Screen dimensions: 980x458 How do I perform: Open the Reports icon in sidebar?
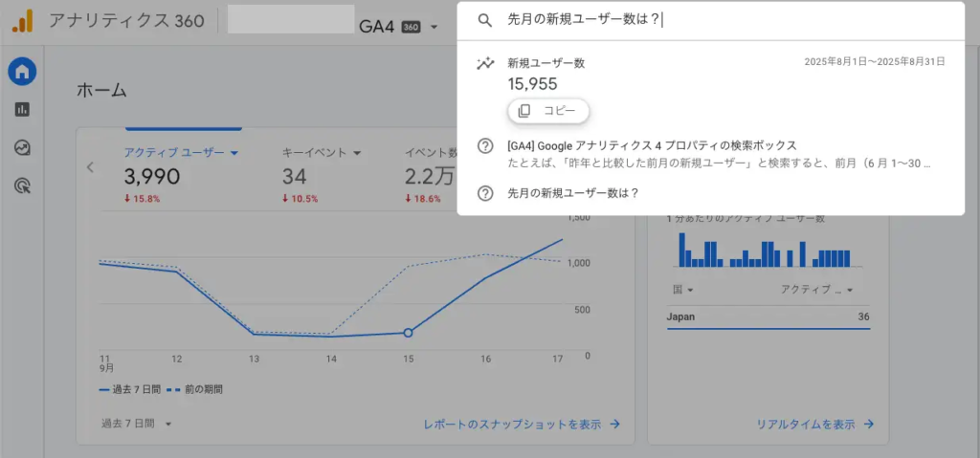click(x=22, y=109)
